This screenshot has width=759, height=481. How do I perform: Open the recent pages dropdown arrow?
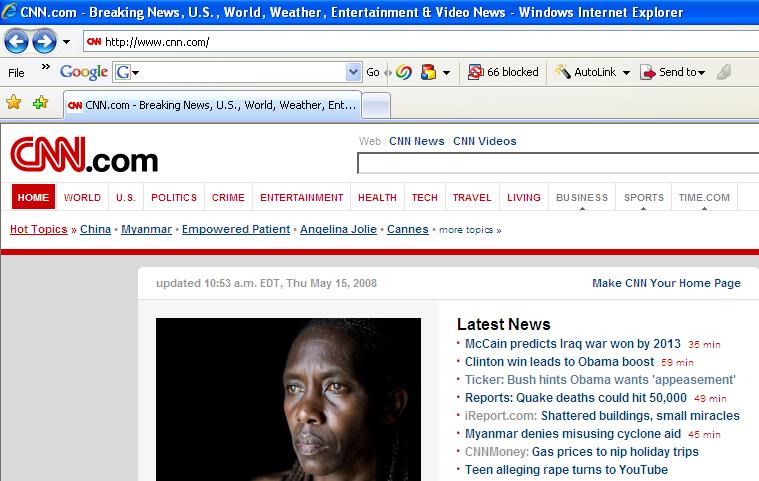click(66, 42)
